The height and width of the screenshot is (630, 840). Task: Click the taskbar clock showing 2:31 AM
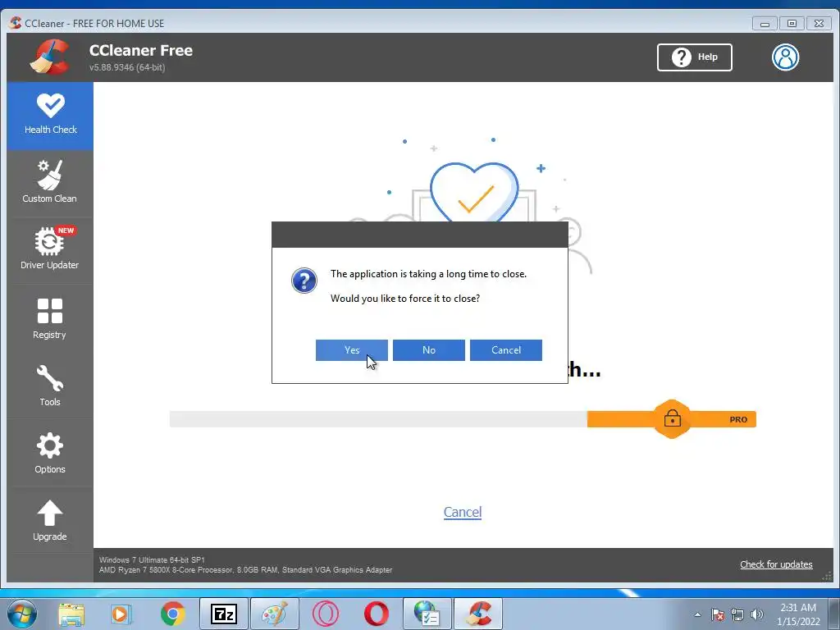pos(798,614)
